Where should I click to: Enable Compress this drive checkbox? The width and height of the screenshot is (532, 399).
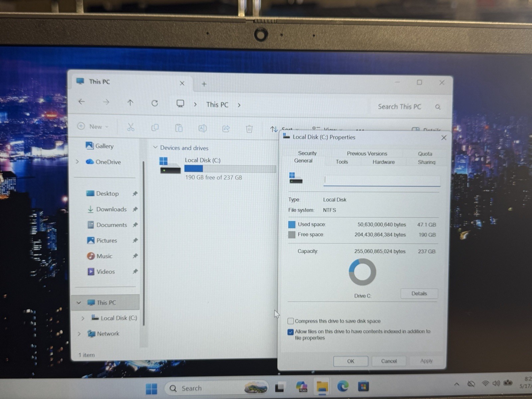coord(291,321)
